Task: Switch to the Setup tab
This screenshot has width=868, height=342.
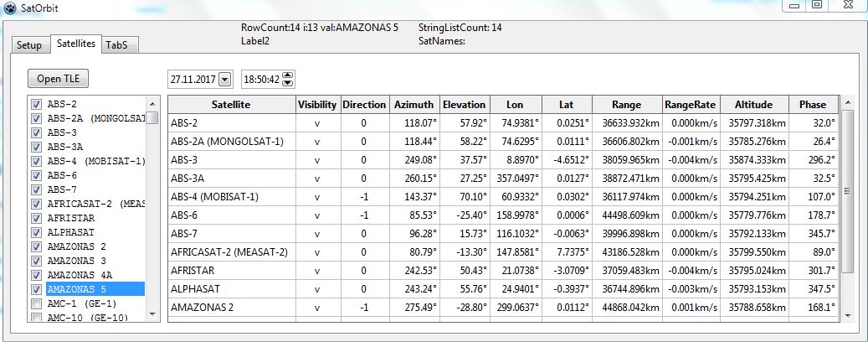Action: click(x=29, y=45)
